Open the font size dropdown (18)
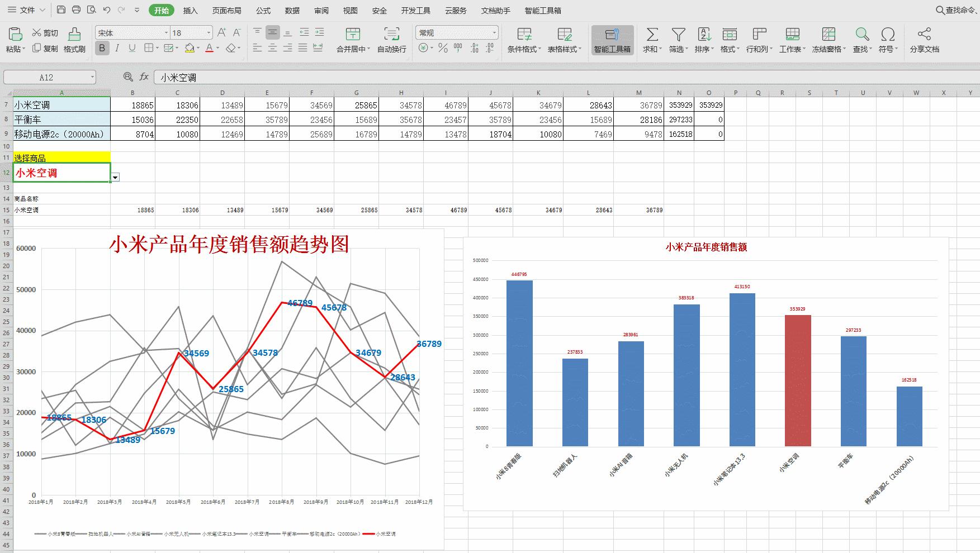Viewport: 980px width, 553px height. (x=209, y=33)
